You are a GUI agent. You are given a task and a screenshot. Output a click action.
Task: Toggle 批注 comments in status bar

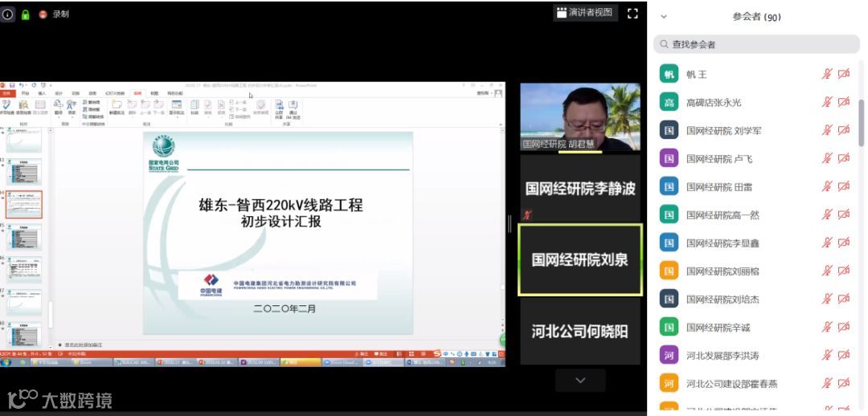pyautogui.click(x=380, y=353)
